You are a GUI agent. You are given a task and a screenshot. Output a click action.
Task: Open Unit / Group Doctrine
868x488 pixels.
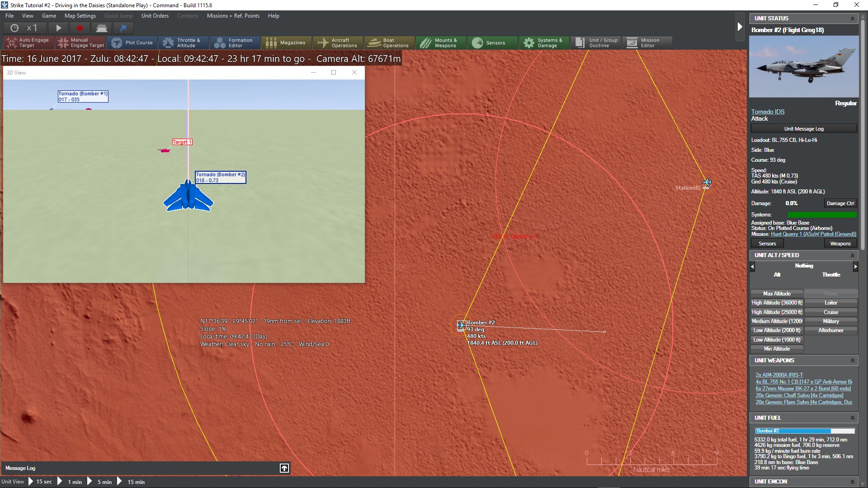(x=596, y=43)
